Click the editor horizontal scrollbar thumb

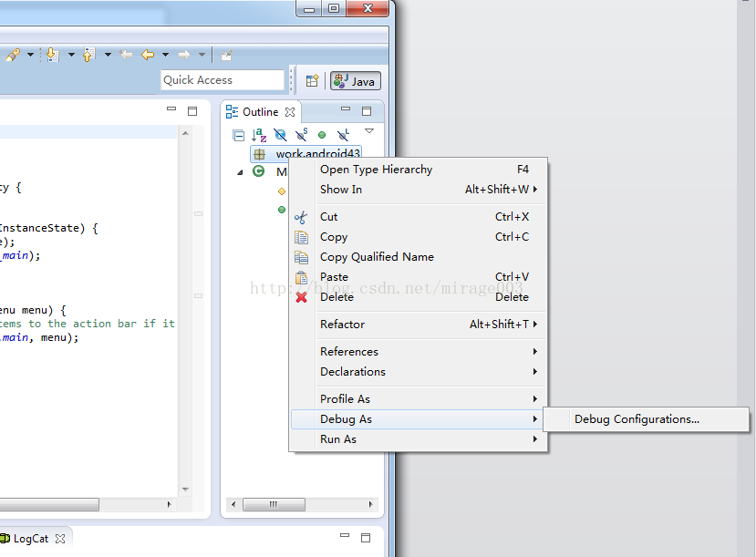click(x=49, y=504)
